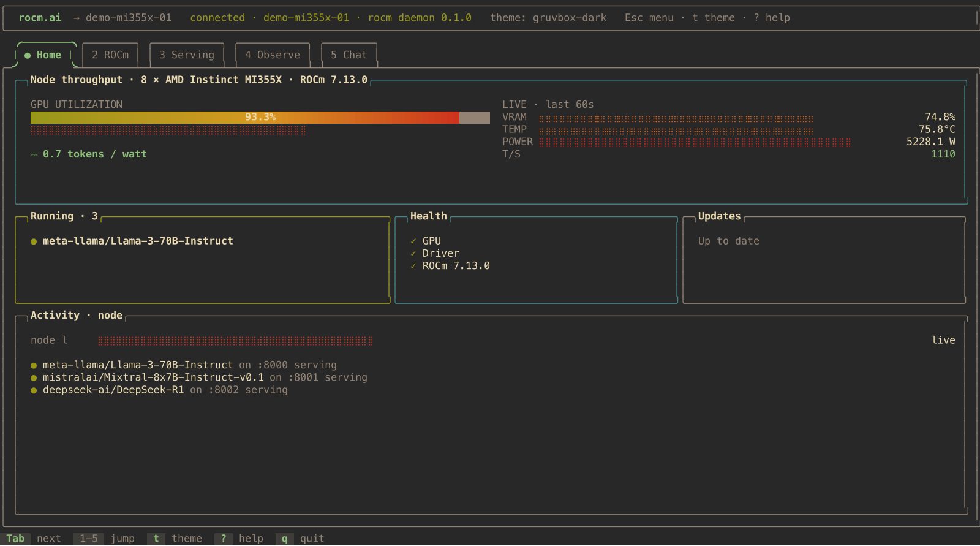The width and height of the screenshot is (980, 546).
Task: Open the 3 Serving tab
Action: [187, 55]
